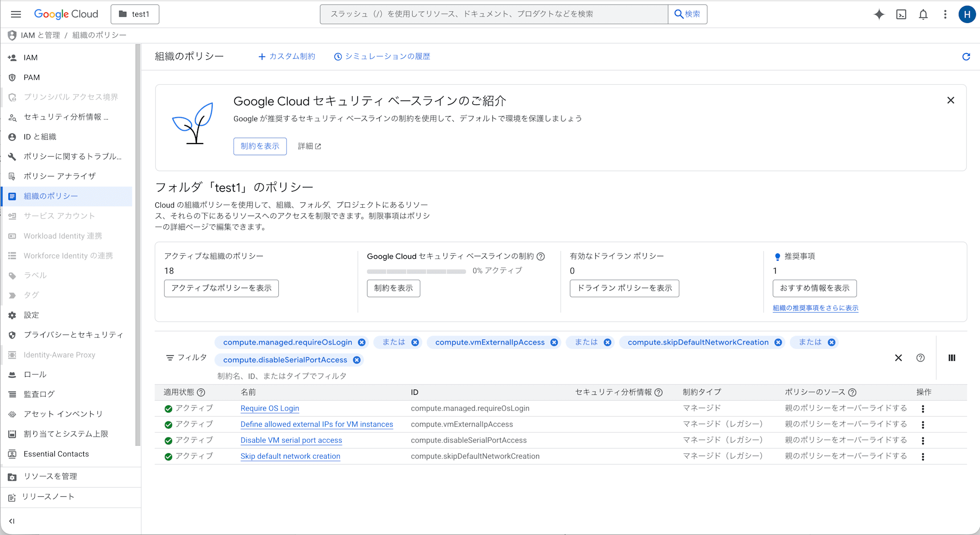Open Define allowed external IPs for VM instances
Screen dimensions: 980x535
coord(316,424)
